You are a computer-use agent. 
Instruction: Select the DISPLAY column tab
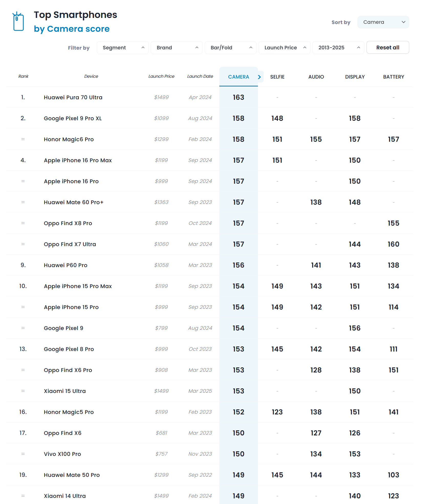[x=355, y=77]
